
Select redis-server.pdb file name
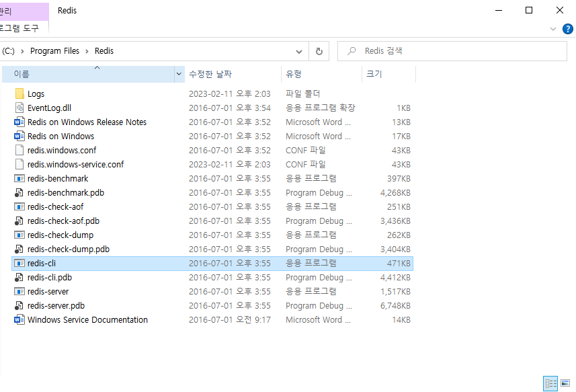point(56,306)
